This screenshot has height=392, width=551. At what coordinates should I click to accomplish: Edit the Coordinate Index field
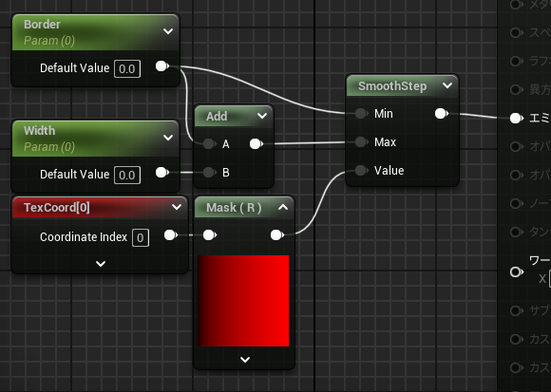(x=141, y=237)
